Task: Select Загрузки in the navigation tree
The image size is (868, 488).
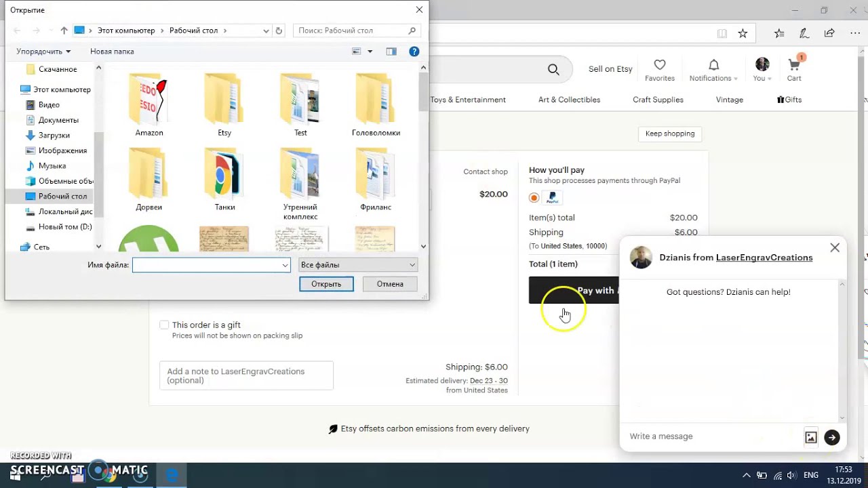Action: coord(54,136)
